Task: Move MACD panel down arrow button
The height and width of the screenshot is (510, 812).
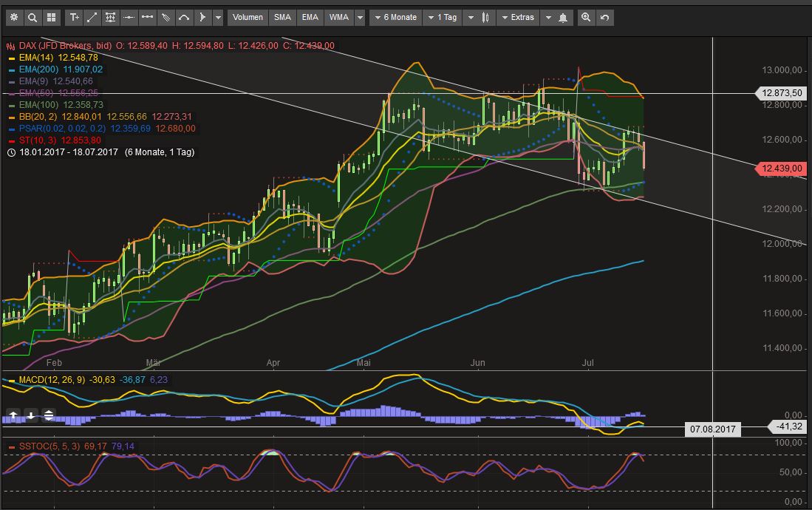Action: (31, 415)
